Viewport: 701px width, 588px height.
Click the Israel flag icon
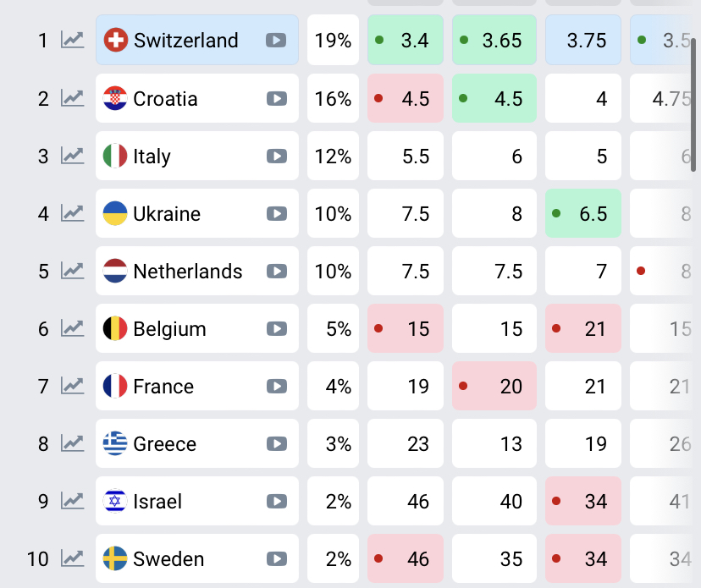coord(115,501)
